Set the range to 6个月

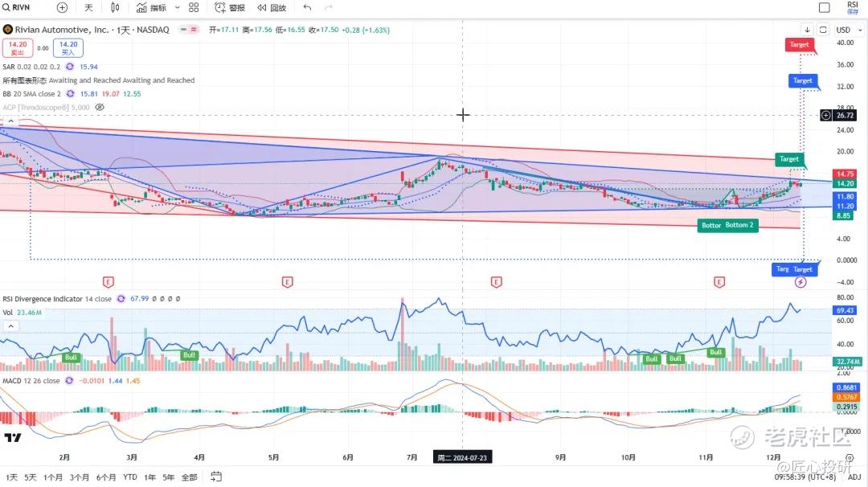(x=106, y=477)
